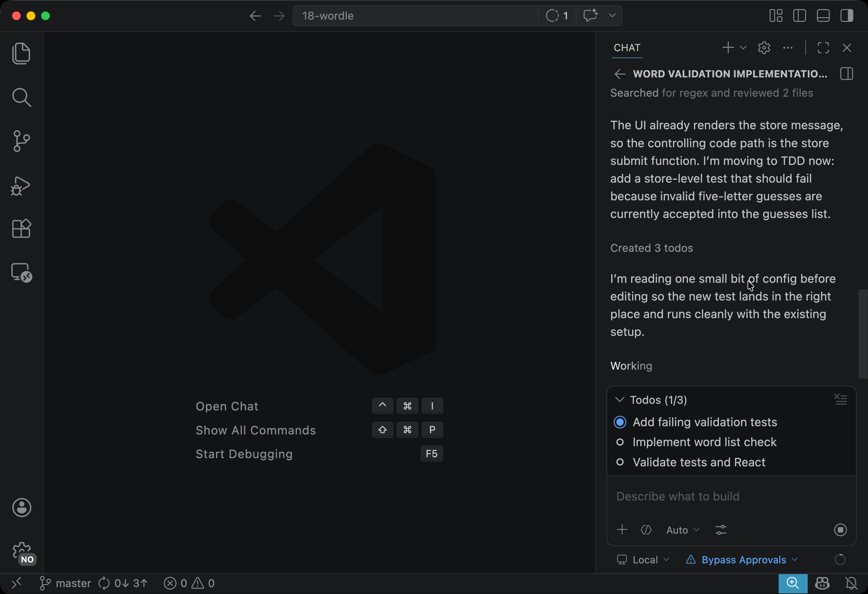Open the Run and Debug view
The width and height of the screenshot is (868, 594).
click(x=21, y=186)
